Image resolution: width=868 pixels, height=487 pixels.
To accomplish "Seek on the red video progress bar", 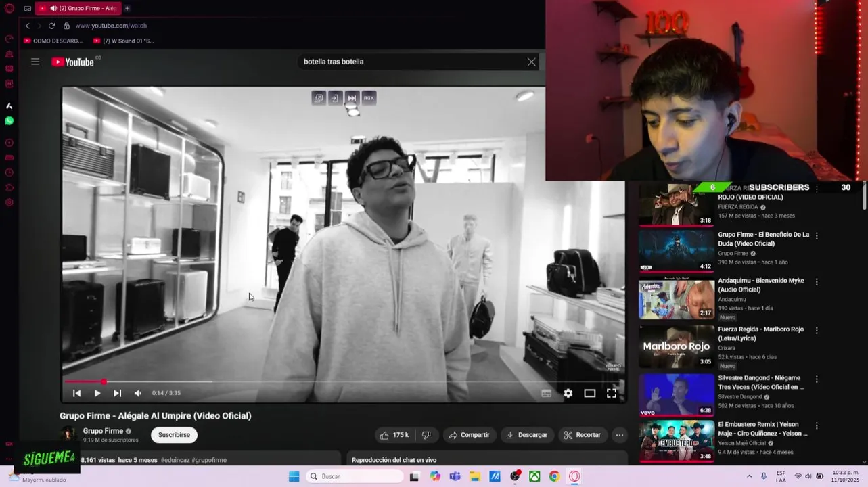I will pyautogui.click(x=344, y=382).
